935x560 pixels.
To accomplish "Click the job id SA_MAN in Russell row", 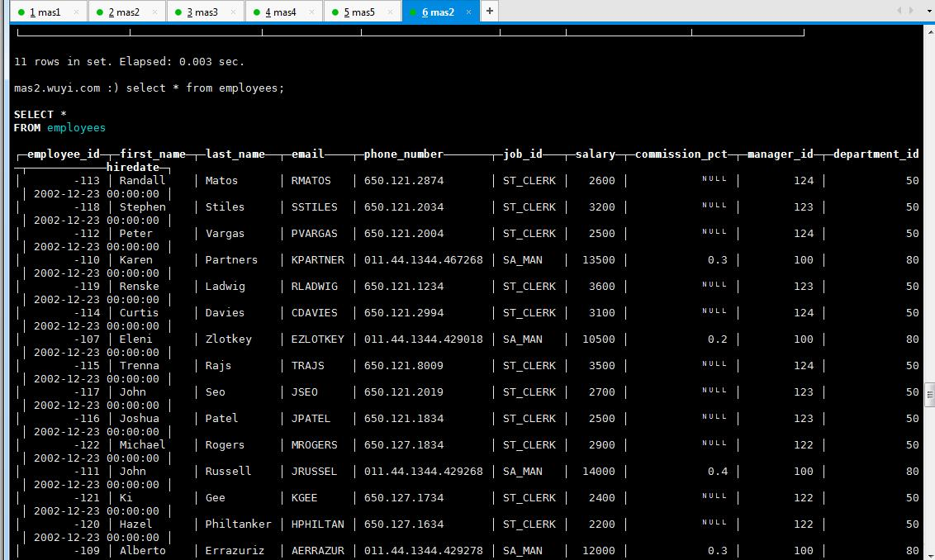I will click(x=523, y=471).
